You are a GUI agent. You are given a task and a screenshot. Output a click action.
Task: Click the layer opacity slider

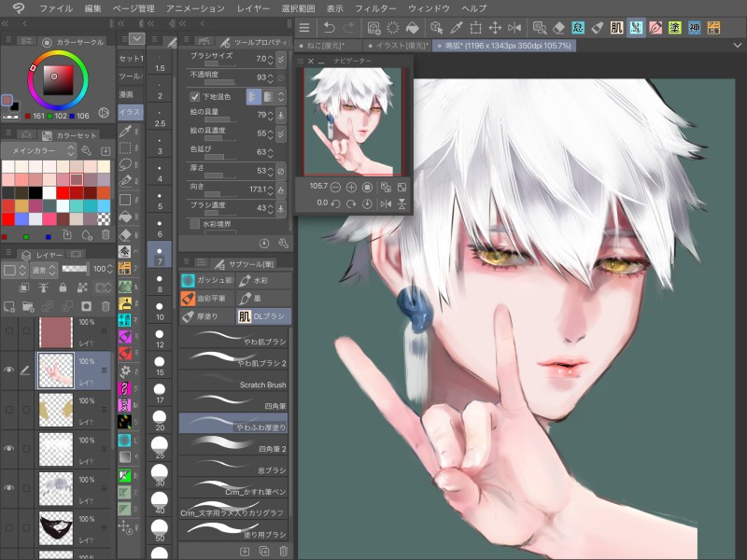[76, 269]
